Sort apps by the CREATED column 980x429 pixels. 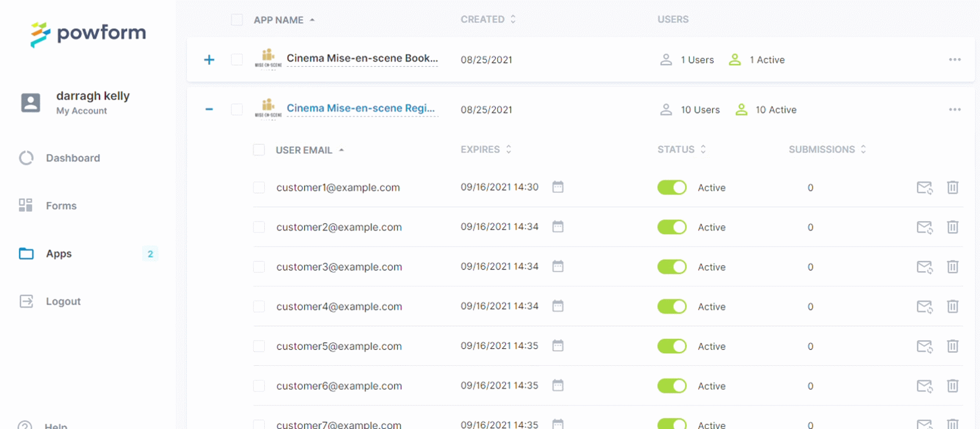click(x=488, y=19)
